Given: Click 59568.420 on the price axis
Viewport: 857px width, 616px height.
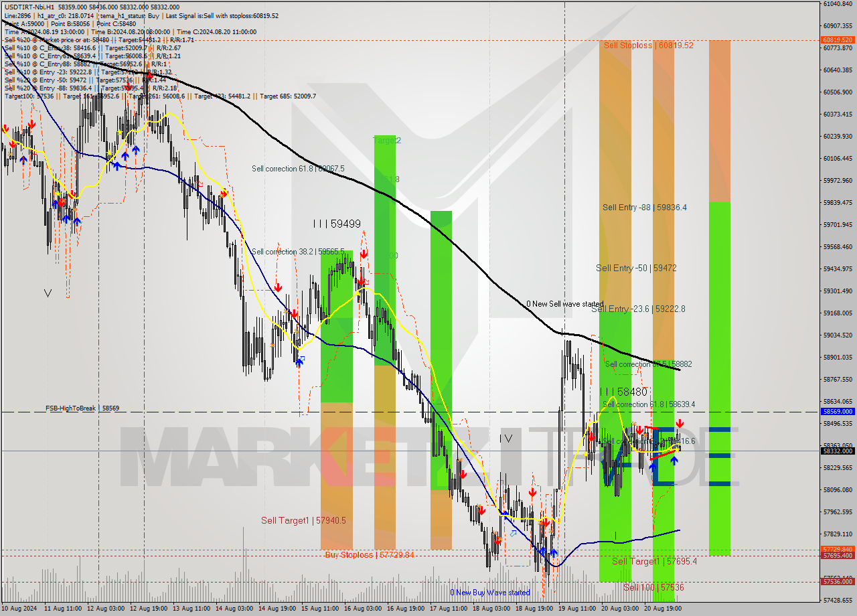Looking at the screenshot, I should click(838, 246).
